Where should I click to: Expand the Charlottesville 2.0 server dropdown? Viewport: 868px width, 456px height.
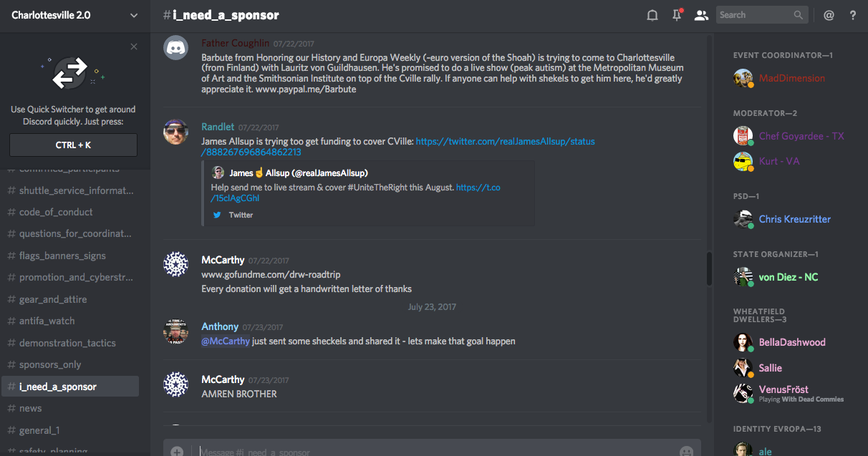point(134,15)
